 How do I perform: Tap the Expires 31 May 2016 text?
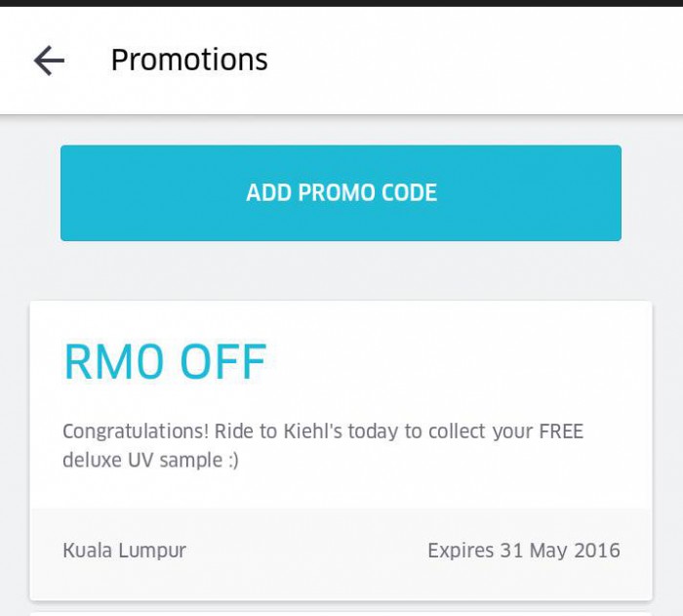tap(524, 551)
